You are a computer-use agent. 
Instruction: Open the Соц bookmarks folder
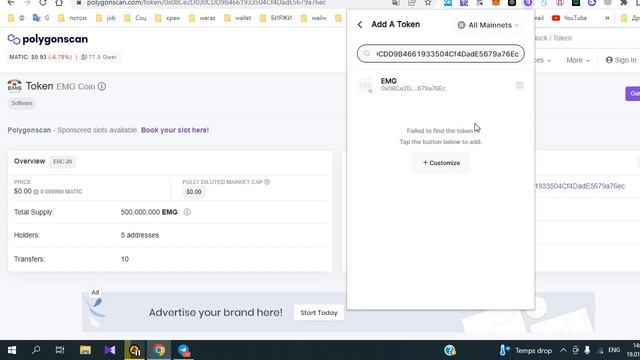pos(136,18)
